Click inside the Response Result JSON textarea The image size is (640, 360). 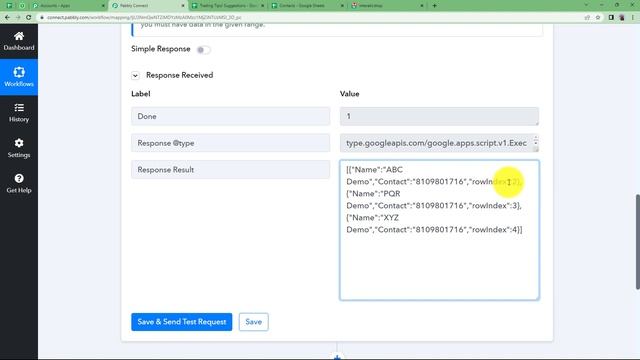tap(439, 230)
